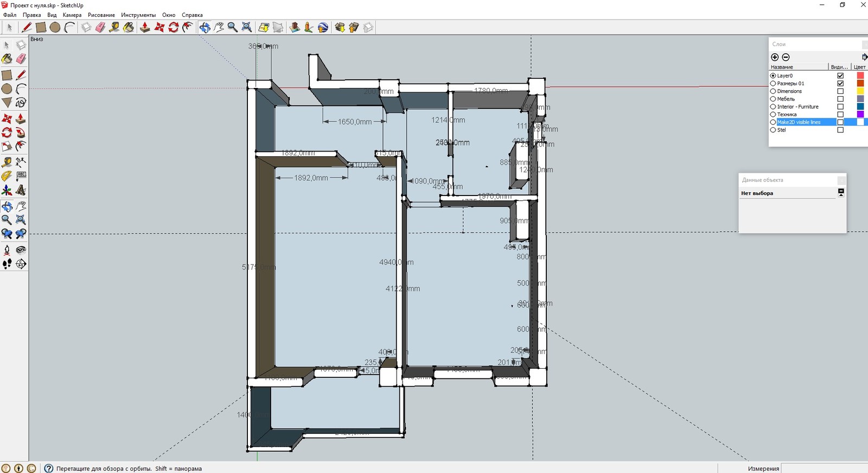
Task: Pick the Text label tool
Action: (21, 176)
